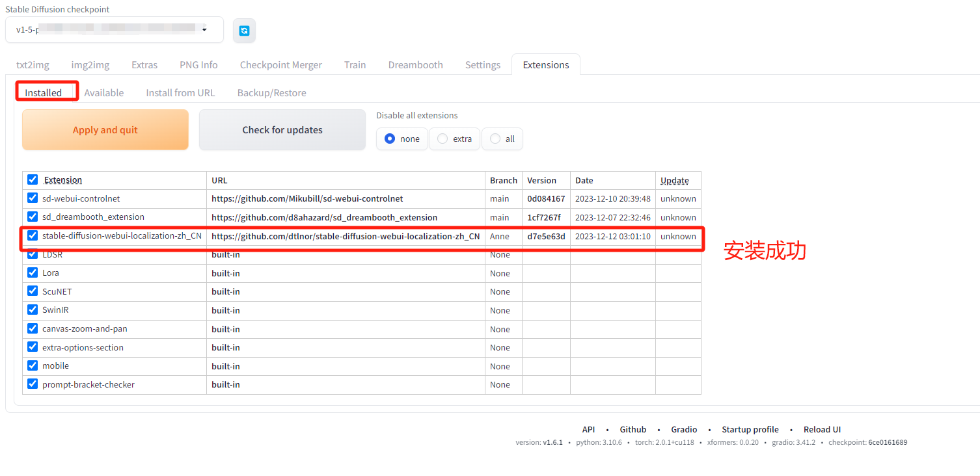Open the sd-webui-controlnet GitHub URL
980x476 pixels.
pyautogui.click(x=307, y=198)
